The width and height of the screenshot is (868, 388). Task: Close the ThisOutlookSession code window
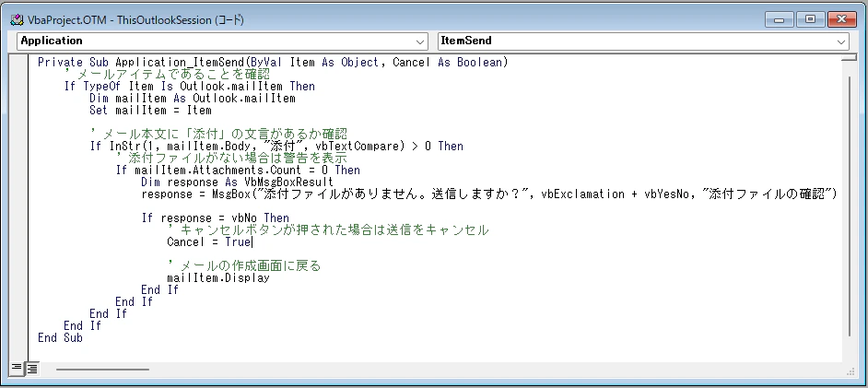tap(842, 19)
